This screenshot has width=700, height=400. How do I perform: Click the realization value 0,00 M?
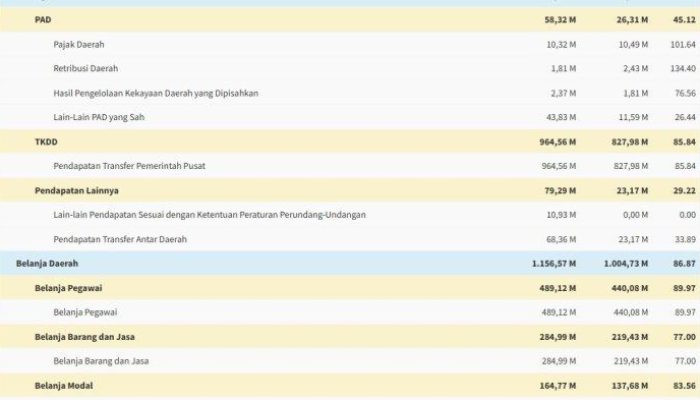click(635, 214)
